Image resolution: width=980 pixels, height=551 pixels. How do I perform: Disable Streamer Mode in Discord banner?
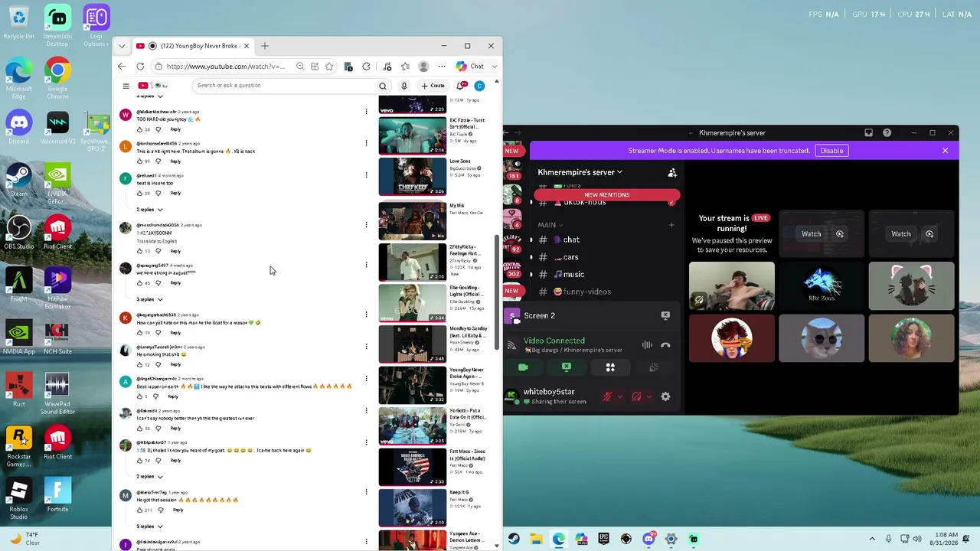click(x=831, y=151)
